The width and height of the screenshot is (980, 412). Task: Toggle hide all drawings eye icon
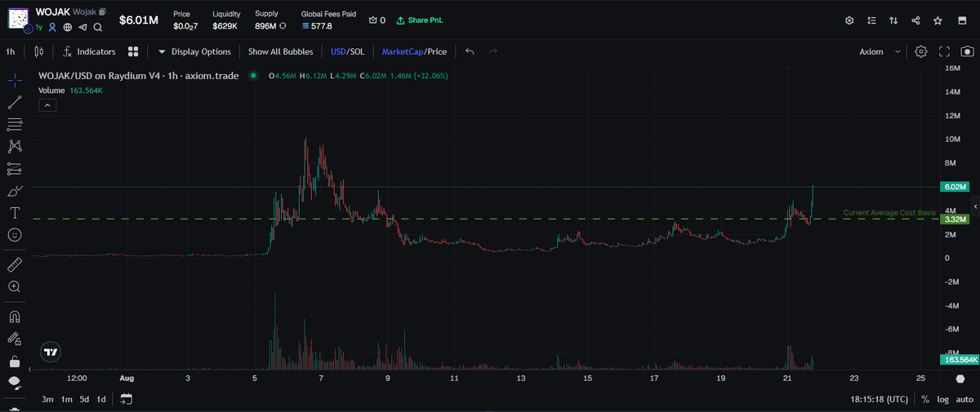tap(15, 382)
